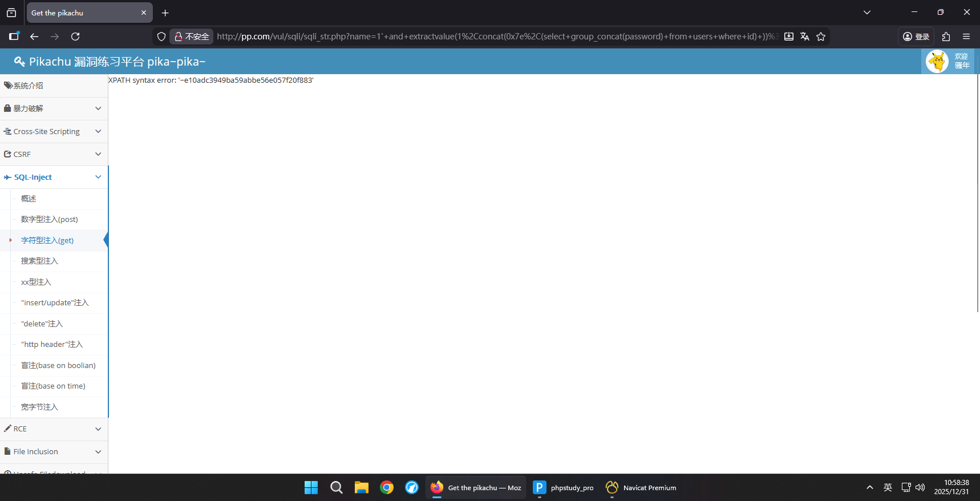Image resolution: width=980 pixels, height=501 pixels.
Task: Launch Google Chrome from taskbar
Action: tap(387, 487)
